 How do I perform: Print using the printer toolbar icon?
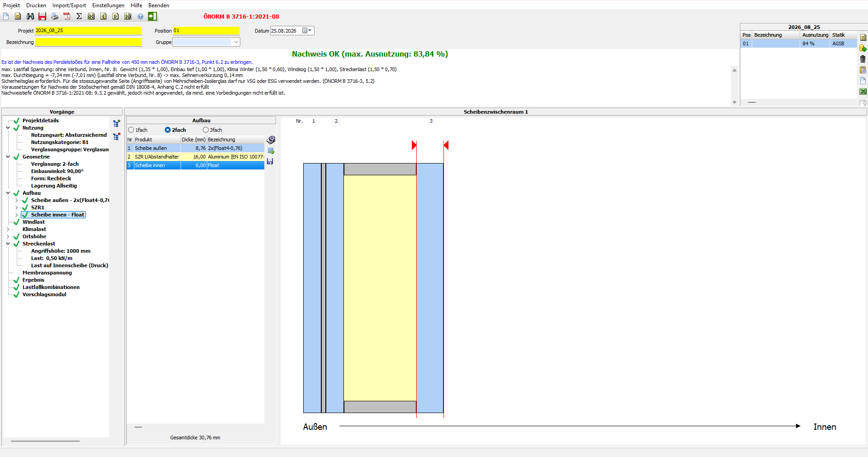(x=55, y=16)
